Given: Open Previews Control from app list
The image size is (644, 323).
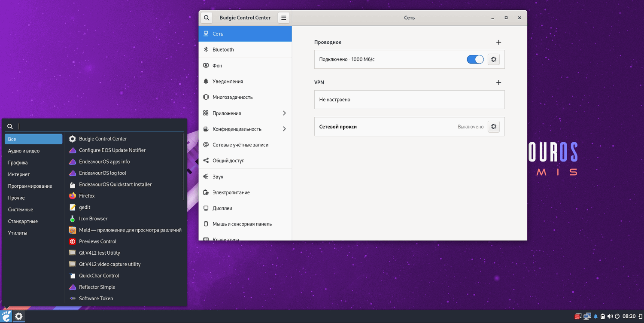Looking at the screenshot, I should click(x=125, y=241).
